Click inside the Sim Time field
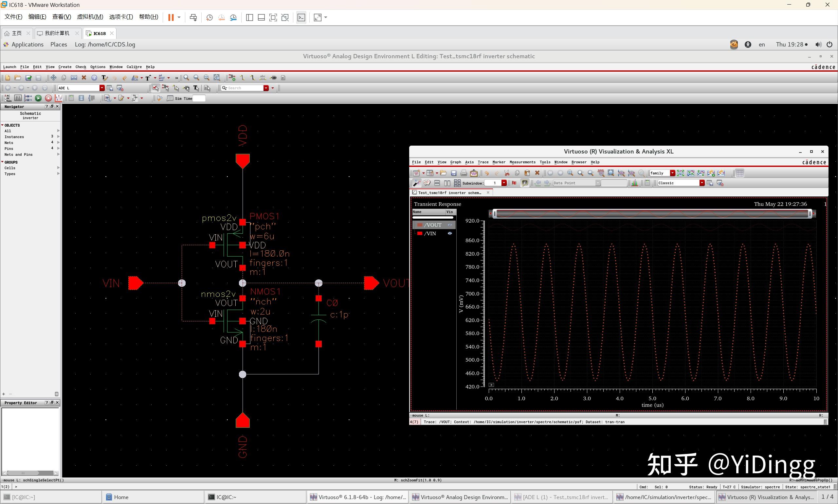Viewport: 838px width, 504px height. [x=199, y=98]
